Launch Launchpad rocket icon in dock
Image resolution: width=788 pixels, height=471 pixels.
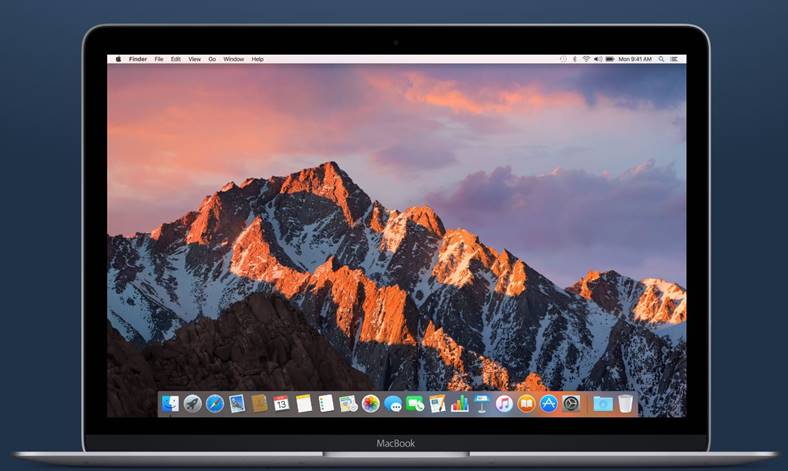click(192, 404)
